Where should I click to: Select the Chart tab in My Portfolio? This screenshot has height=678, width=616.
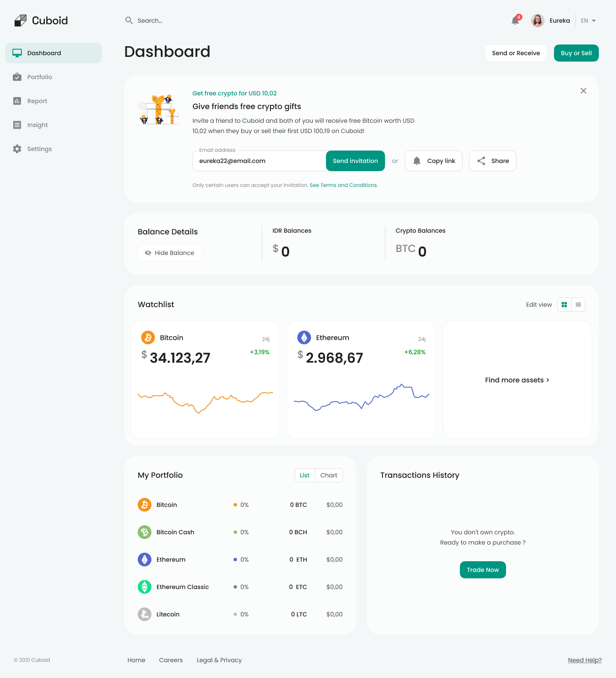329,475
